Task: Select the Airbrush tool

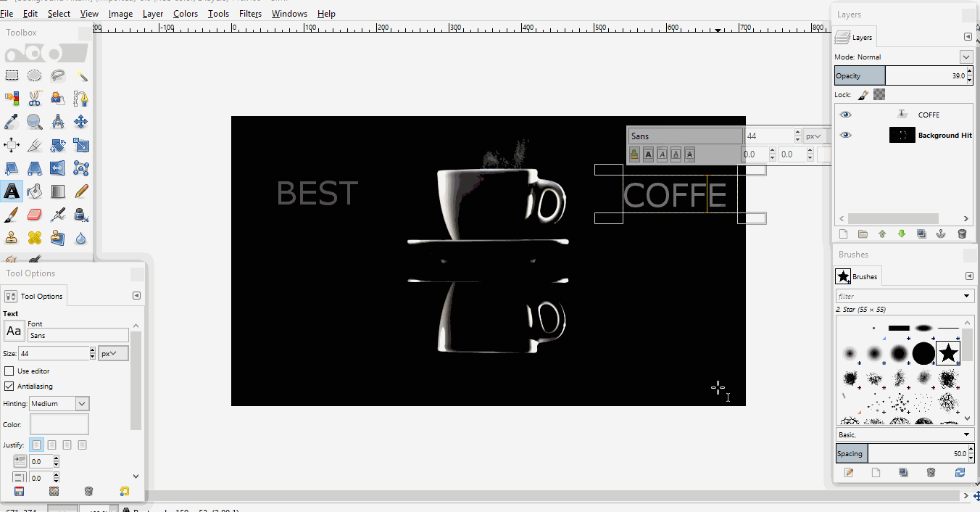Action: click(58, 215)
